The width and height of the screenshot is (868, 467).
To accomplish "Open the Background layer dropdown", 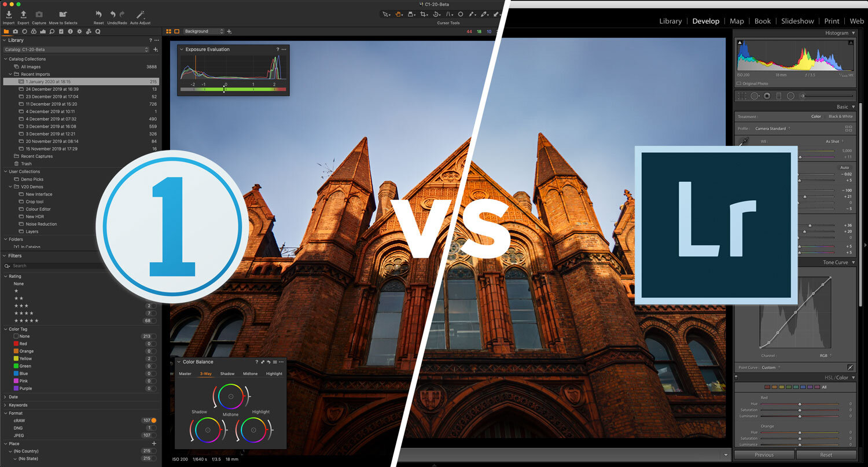I will pyautogui.click(x=204, y=31).
